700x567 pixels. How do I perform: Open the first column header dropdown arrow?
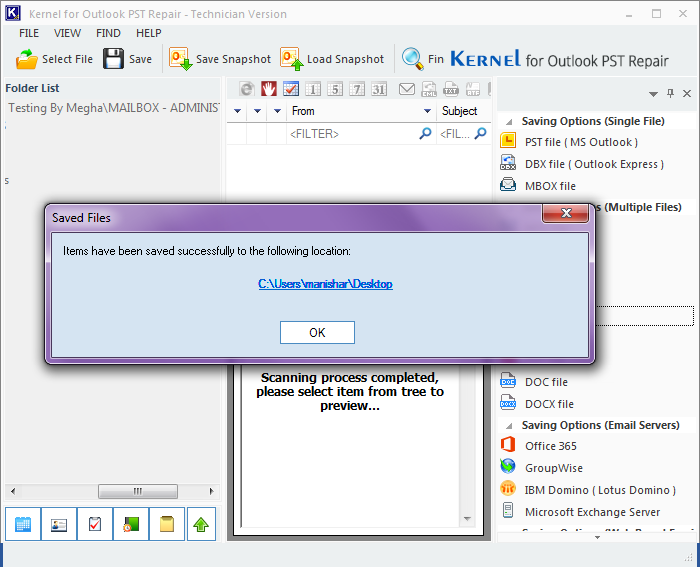[x=238, y=111]
